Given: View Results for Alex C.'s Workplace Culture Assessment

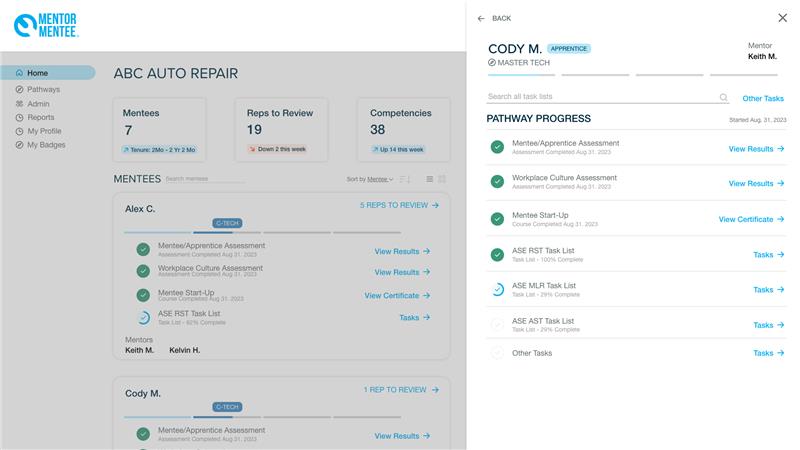Looking at the screenshot, I should pyautogui.click(x=402, y=272).
